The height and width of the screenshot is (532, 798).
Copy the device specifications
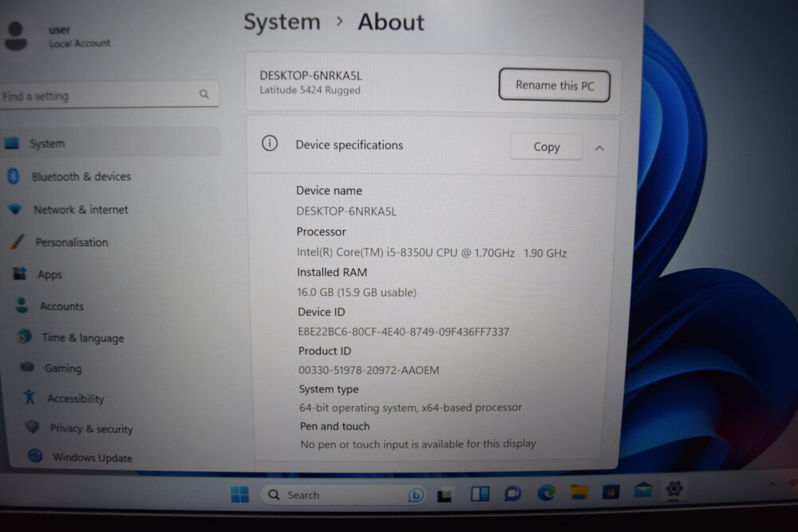coord(547,147)
